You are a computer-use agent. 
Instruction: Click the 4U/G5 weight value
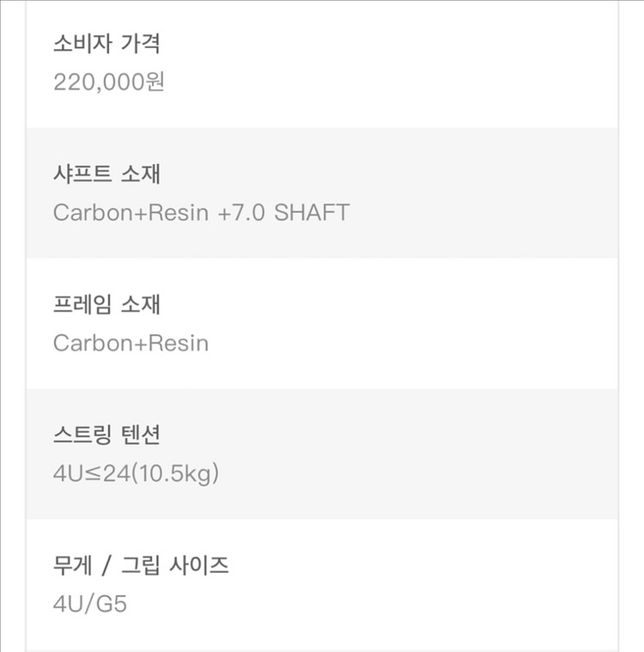90,604
